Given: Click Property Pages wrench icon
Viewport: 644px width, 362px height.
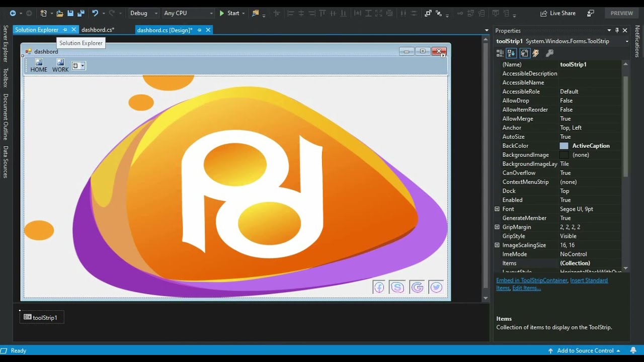Looking at the screenshot, I should [549, 53].
